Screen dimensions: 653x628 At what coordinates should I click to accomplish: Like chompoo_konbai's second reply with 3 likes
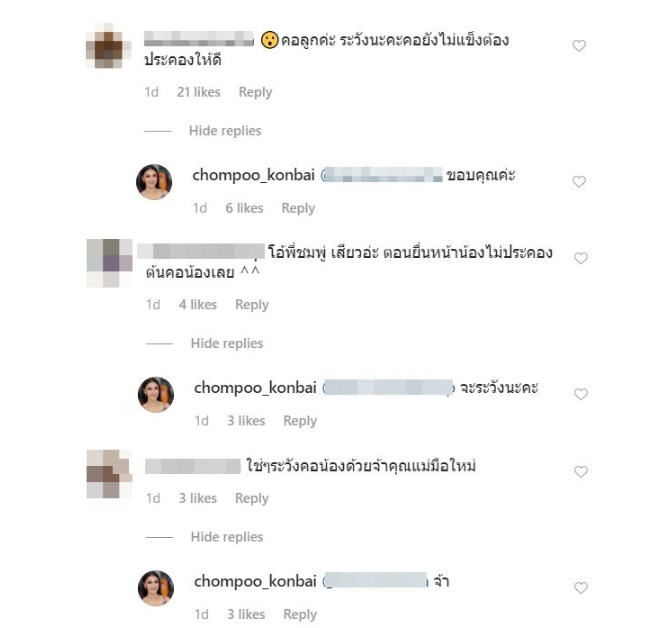pyautogui.click(x=581, y=394)
